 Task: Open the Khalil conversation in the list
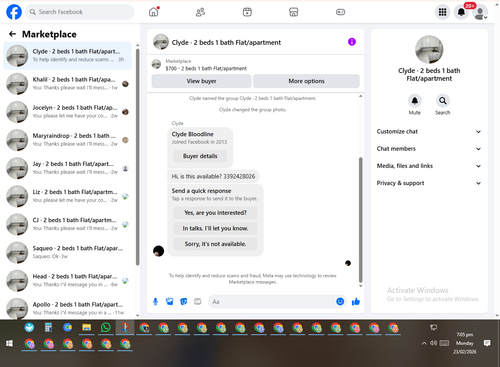68,84
